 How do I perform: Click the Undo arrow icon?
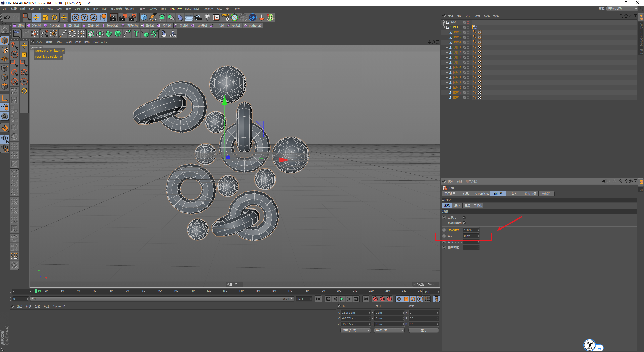coord(7,17)
